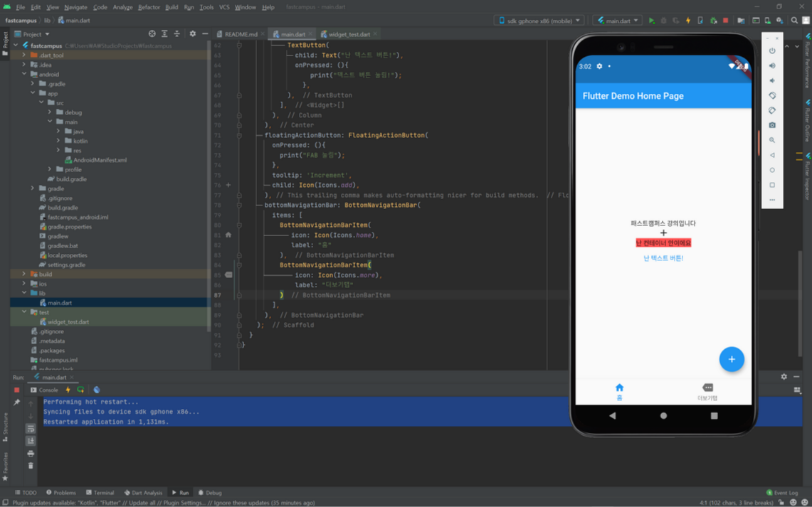The width and height of the screenshot is (812, 507).
Task: Open the Terminal tool tab
Action: tap(100, 493)
